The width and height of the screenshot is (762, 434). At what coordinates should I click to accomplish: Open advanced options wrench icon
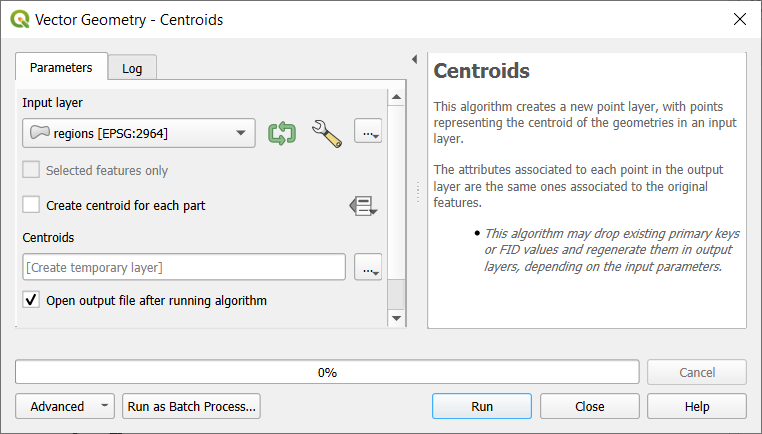[326, 133]
